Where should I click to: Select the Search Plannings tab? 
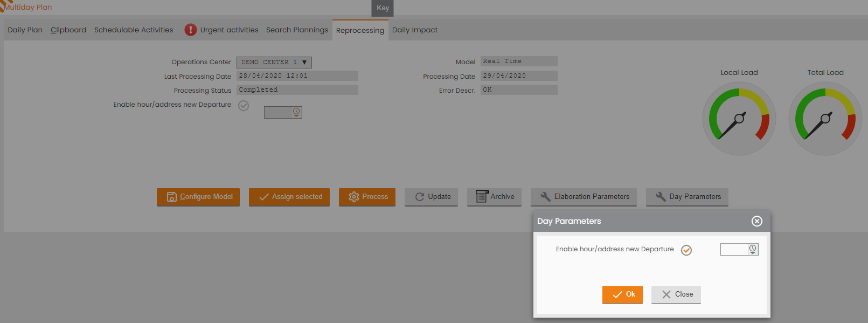tap(297, 30)
